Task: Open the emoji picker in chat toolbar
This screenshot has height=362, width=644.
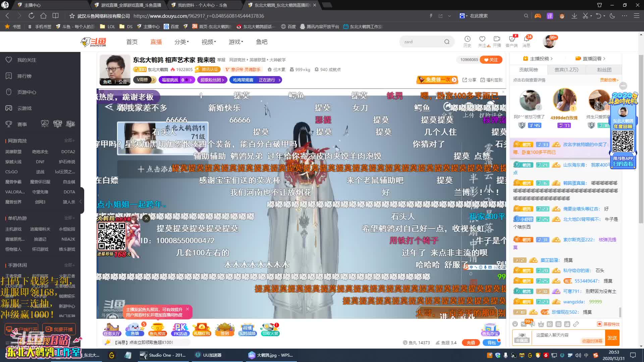Action: tap(515, 324)
